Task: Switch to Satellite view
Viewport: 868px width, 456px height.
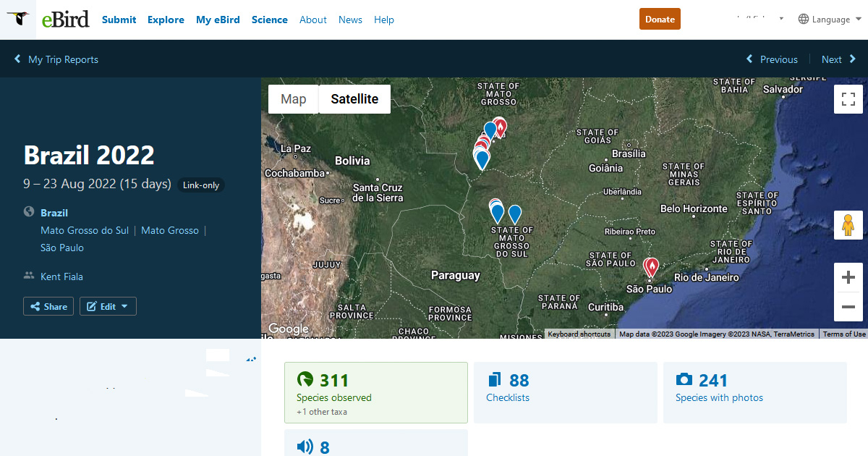Action: coord(354,98)
